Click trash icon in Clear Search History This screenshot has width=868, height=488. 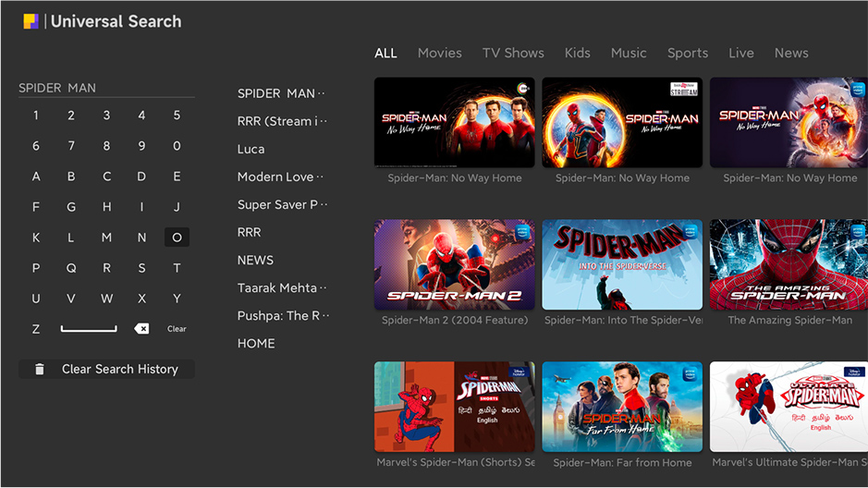(40, 369)
